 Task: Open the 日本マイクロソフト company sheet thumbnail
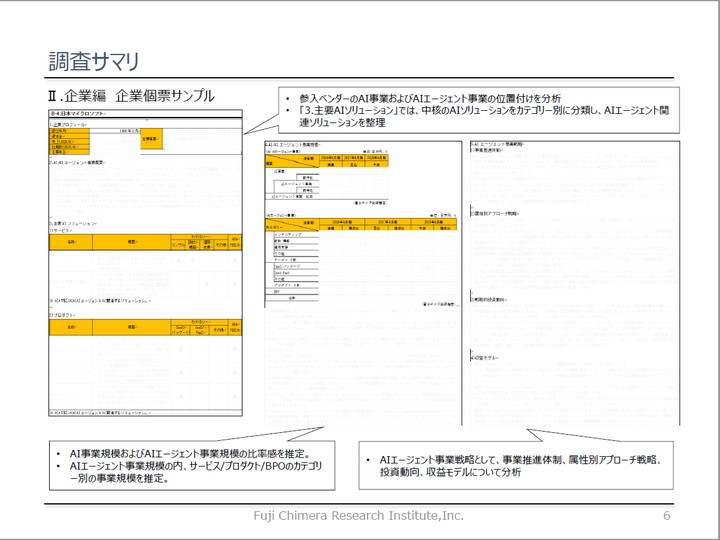(x=146, y=263)
